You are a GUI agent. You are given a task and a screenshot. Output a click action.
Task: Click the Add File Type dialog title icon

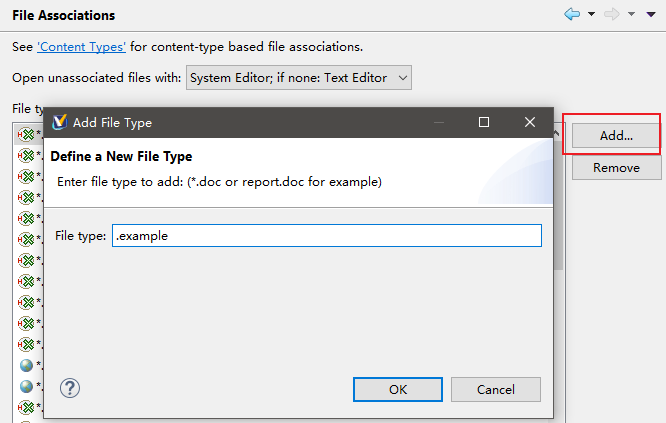58,122
